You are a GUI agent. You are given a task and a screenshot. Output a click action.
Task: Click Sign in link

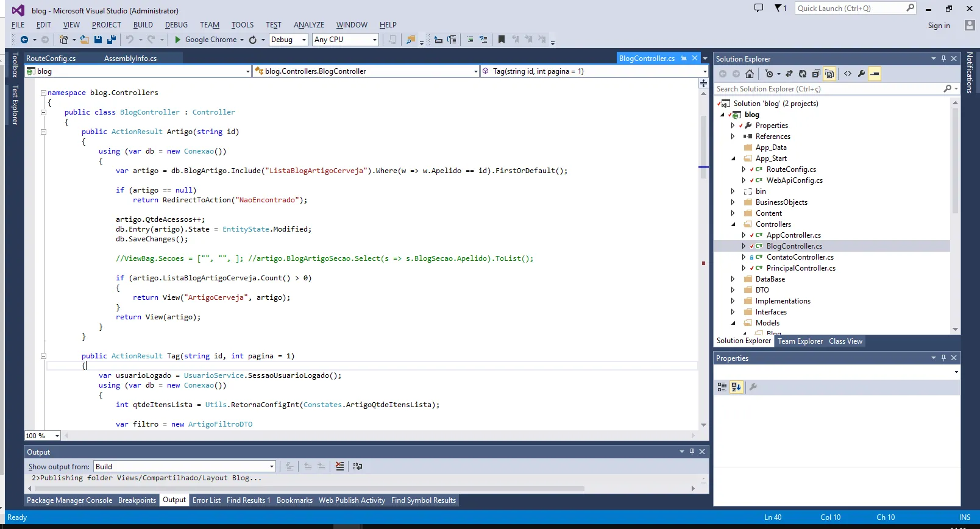[x=939, y=26]
